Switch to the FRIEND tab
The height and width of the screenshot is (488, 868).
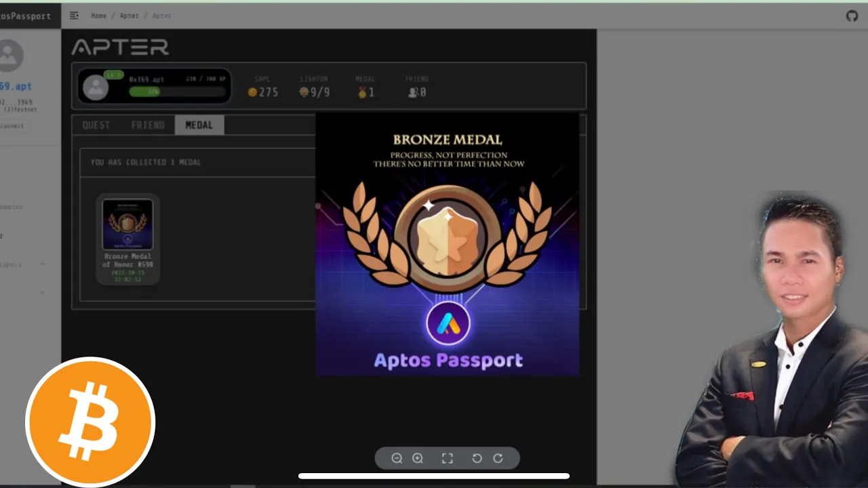point(148,125)
